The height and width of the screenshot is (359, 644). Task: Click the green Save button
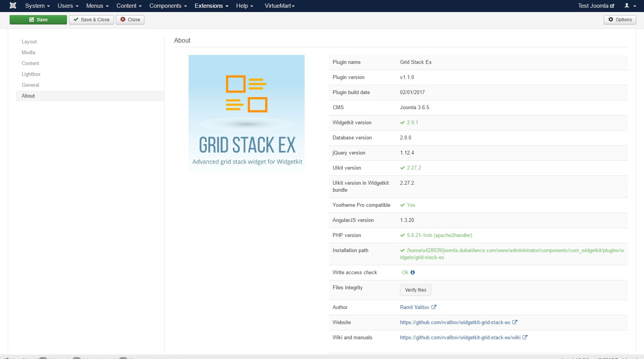pos(38,20)
